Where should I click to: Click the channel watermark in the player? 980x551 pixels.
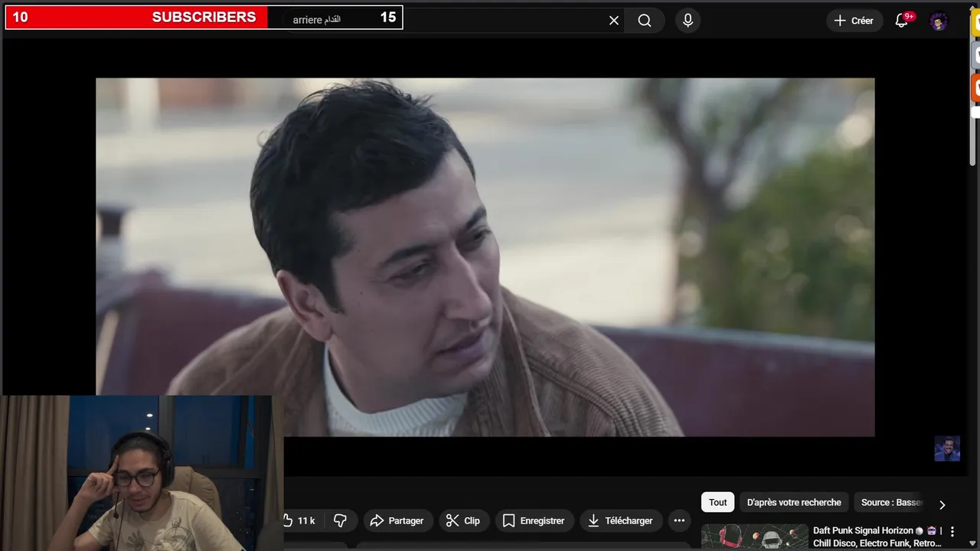pos(947,448)
